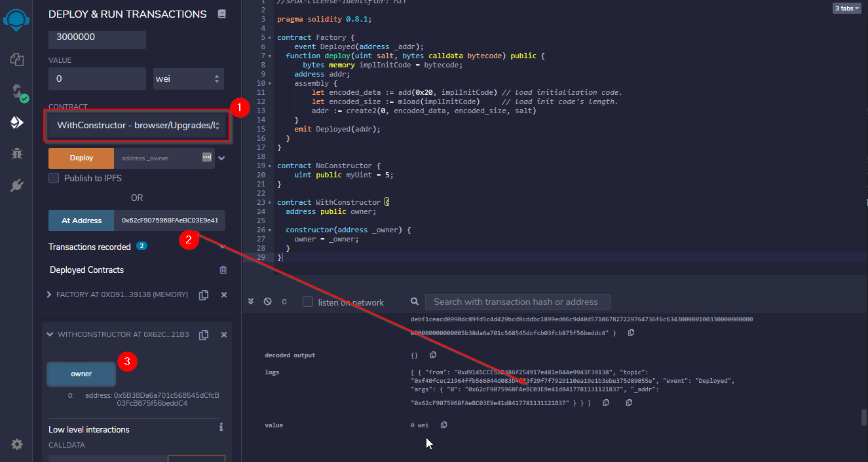Click the 'emit Deployed(addr);' code line
868x462 pixels.
337,129
